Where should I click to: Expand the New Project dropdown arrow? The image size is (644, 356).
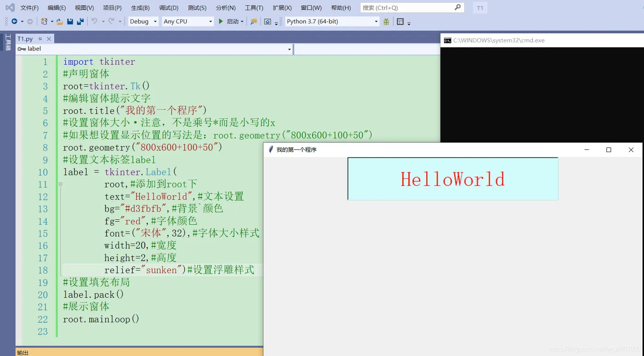click(x=52, y=22)
